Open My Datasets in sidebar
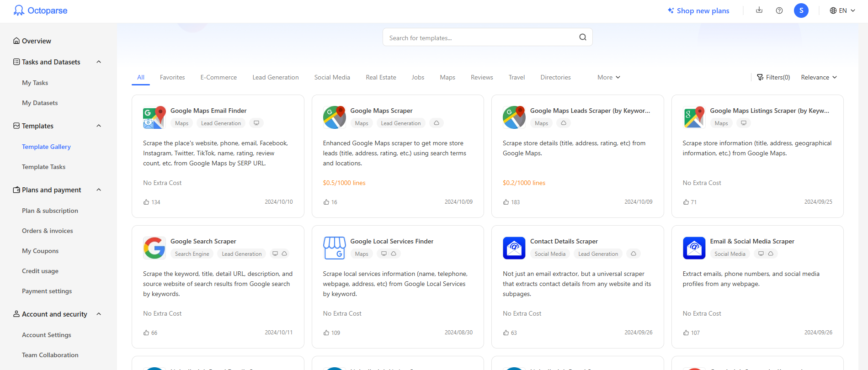 pyautogui.click(x=40, y=103)
